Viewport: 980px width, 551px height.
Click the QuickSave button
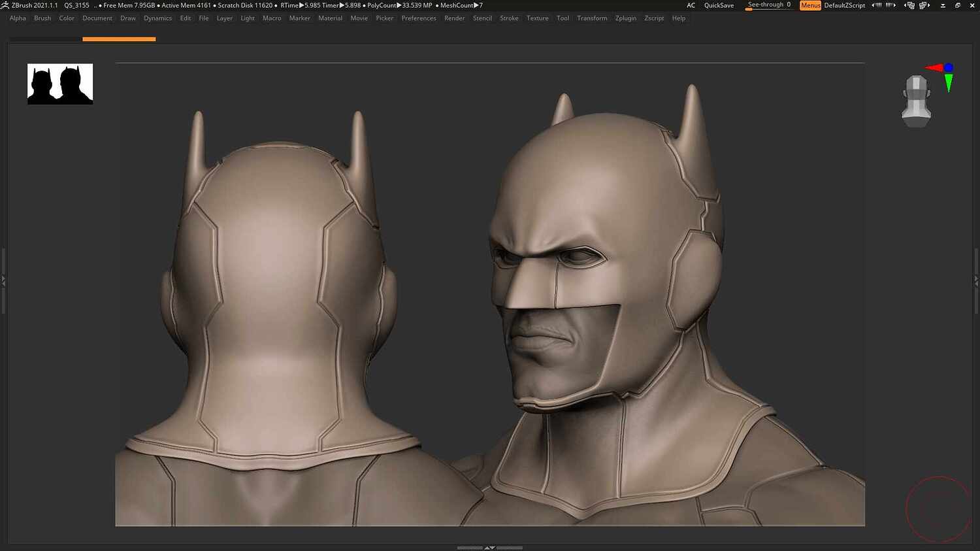tap(719, 5)
